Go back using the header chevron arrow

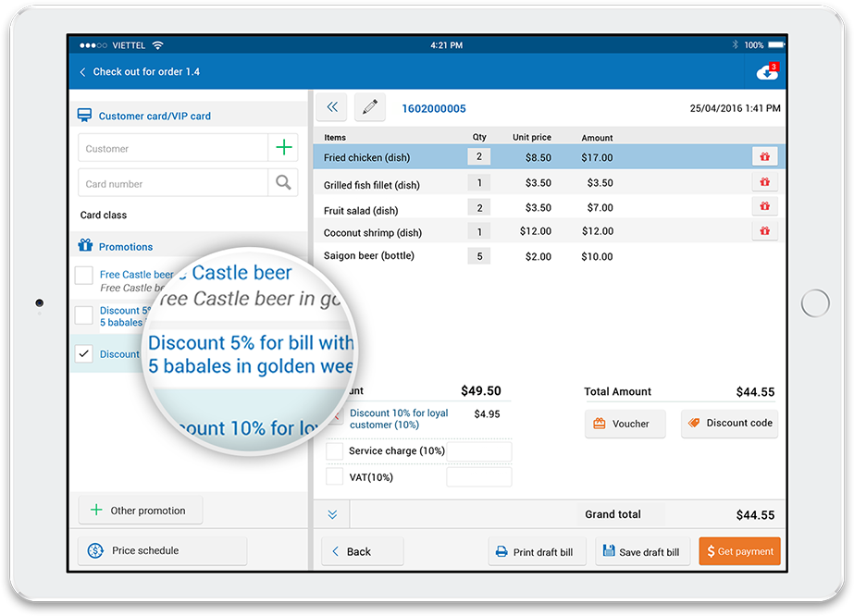click(82, 72)
